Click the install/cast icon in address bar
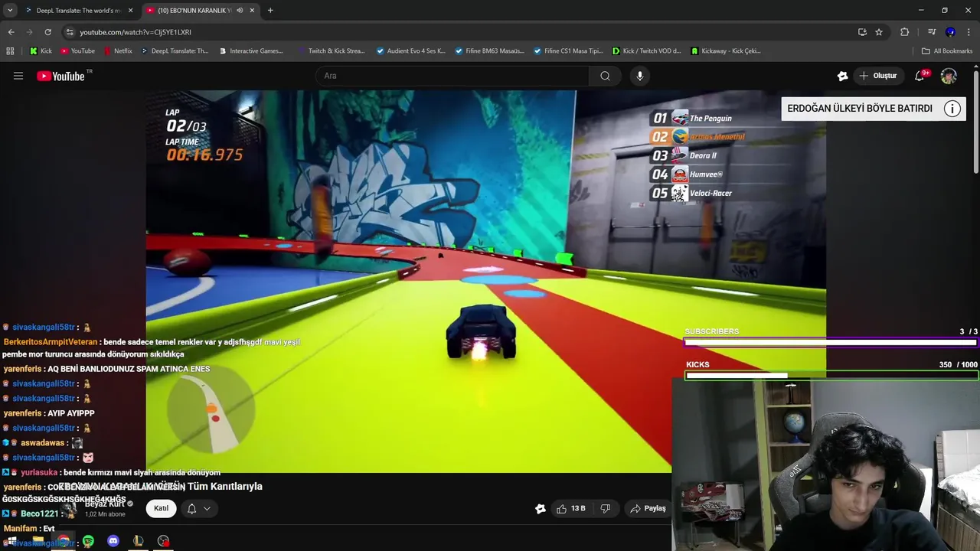 [862, 32]
